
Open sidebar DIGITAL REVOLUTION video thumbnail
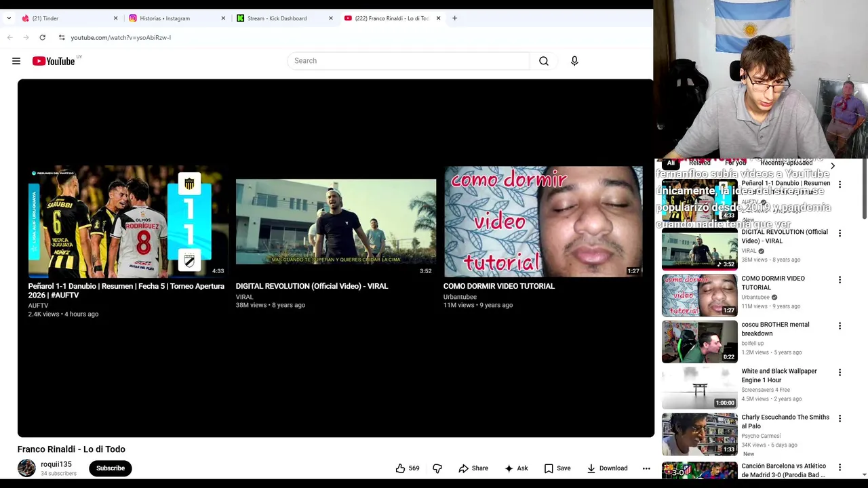pyautogui.click(x=699, y=249)
